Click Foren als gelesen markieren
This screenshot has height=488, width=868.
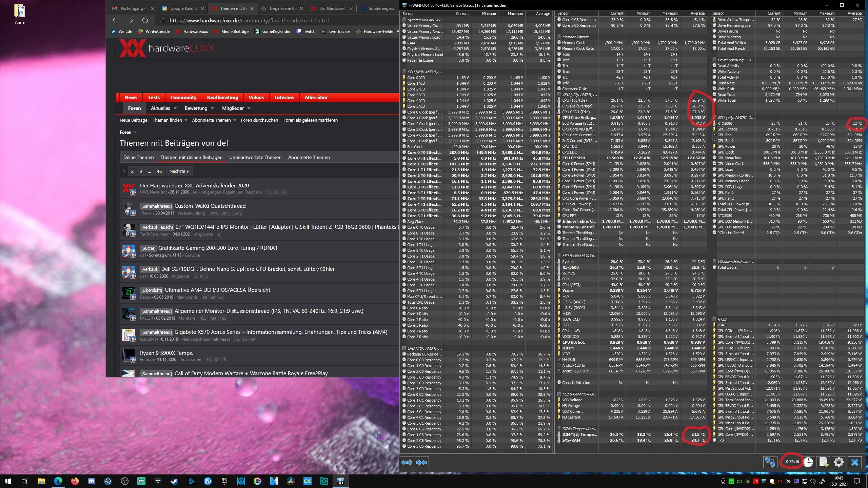[x=311, y=120]
